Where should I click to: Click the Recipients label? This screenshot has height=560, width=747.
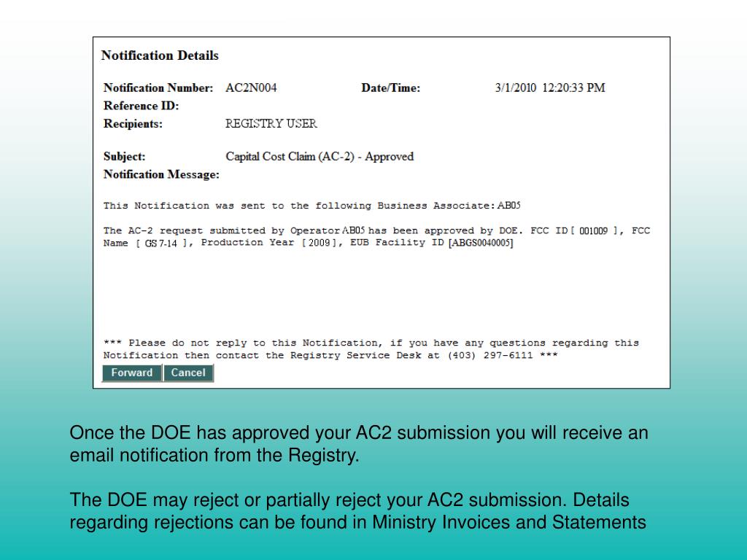point(133,124)
